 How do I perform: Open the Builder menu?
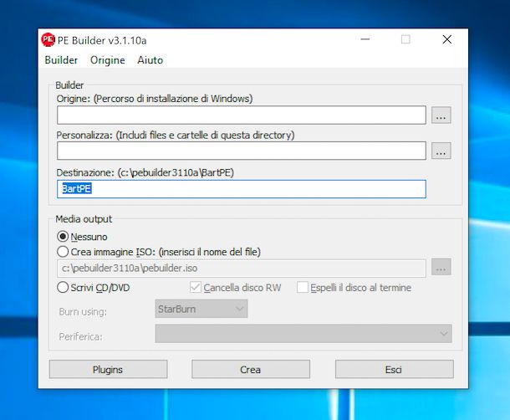click(x=61, y=60)
